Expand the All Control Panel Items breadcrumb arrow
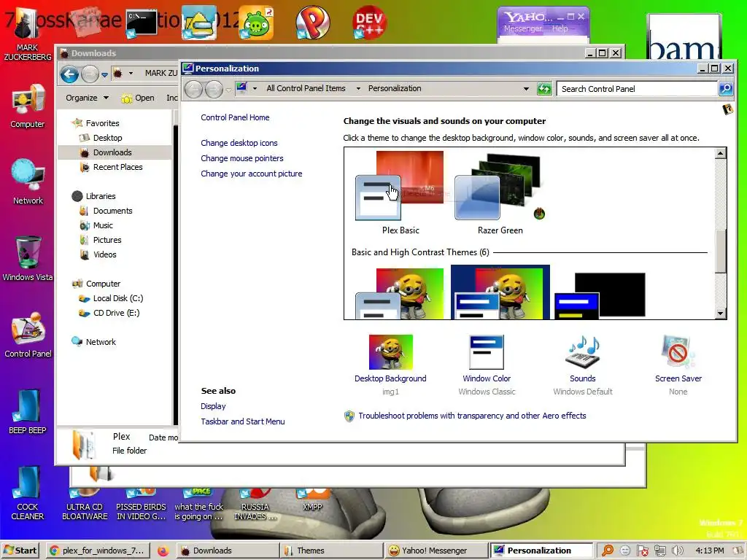Viewport: 747px width, 560px height. tap(357, 88)
